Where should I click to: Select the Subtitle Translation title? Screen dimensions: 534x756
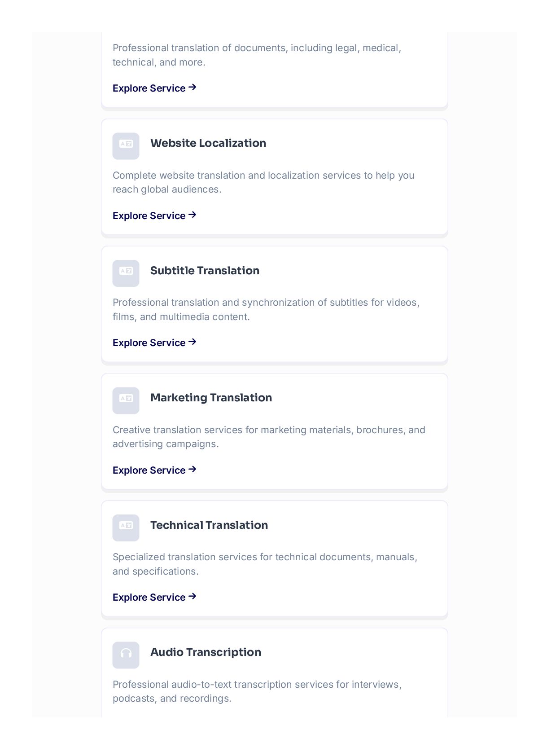205,271
